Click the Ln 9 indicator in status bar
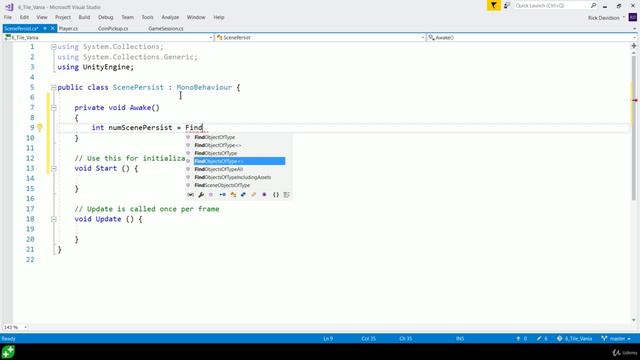Screen dimensions: 640x360 point(328,338)
